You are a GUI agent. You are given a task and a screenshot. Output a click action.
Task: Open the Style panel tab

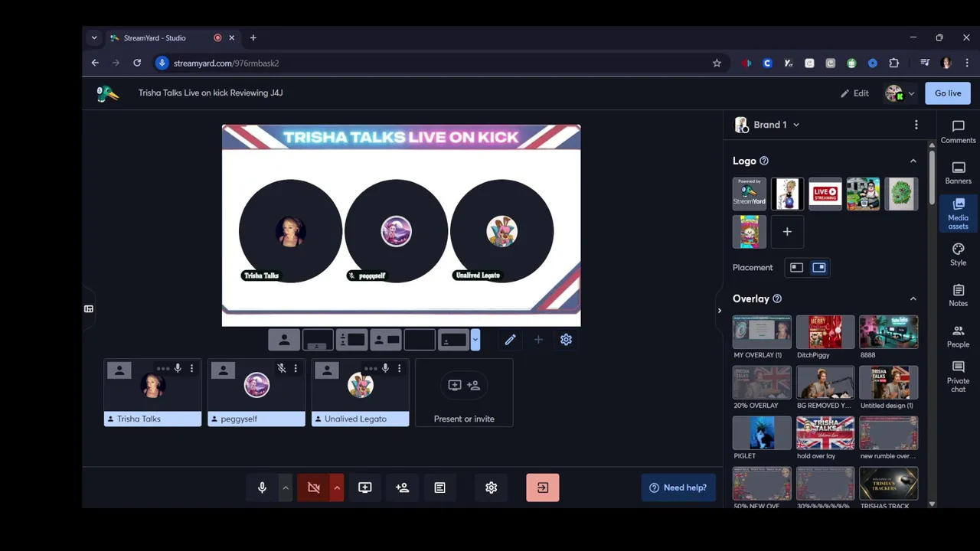[x=958, y=255]
